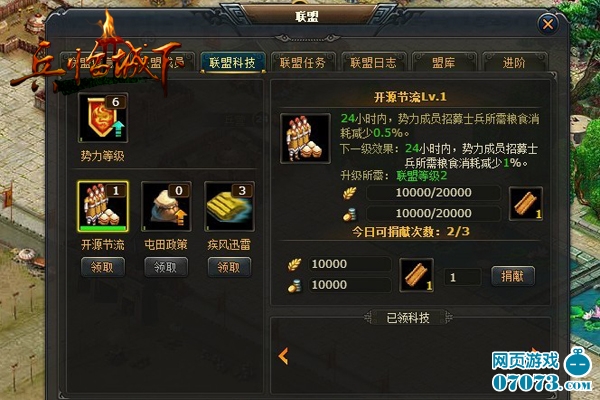
Task: Click the large soldiers icon in tech details
Action: point(305,139)
